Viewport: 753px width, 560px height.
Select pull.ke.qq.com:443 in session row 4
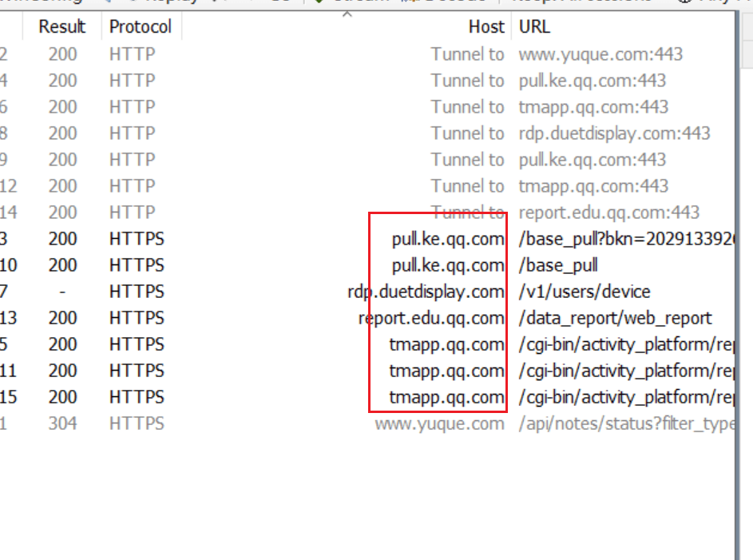point(592,81)
